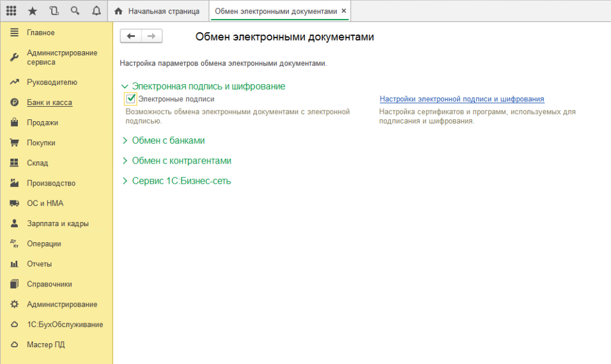
Task: Open notifications bell icon
Action: (x=97, y=11)
